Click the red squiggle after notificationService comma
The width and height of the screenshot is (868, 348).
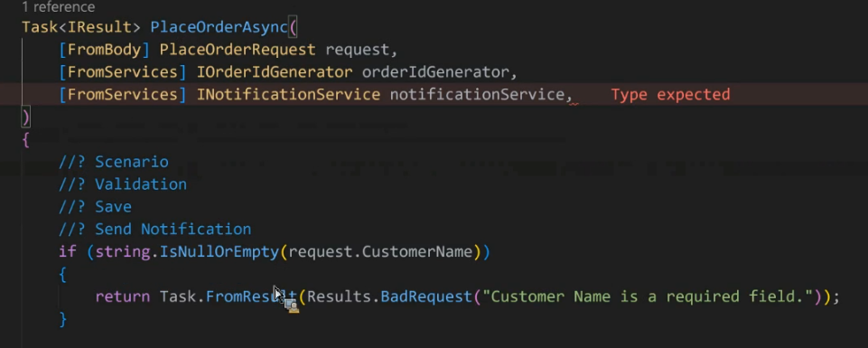[574, 103]
